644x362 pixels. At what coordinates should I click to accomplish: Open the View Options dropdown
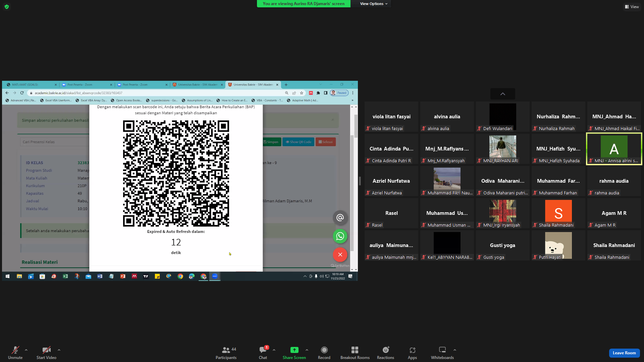click(373, 4)
